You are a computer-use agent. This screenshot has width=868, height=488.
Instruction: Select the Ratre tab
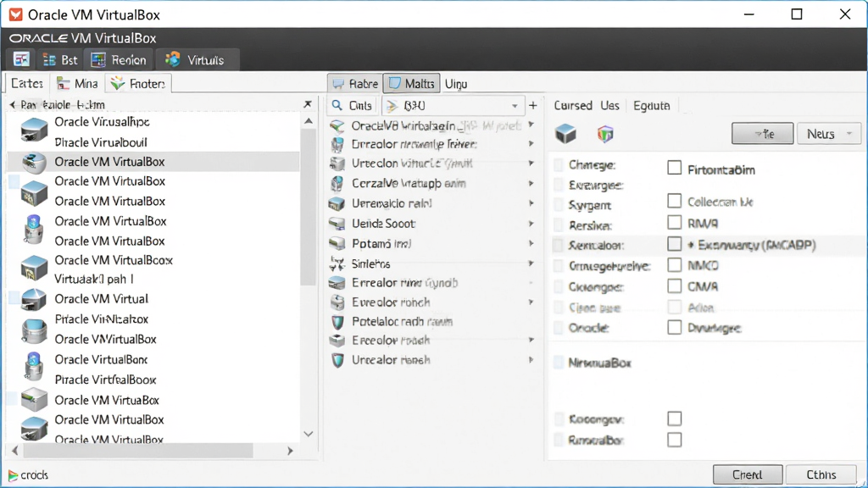pyautogui.click(x=354, y=84)
